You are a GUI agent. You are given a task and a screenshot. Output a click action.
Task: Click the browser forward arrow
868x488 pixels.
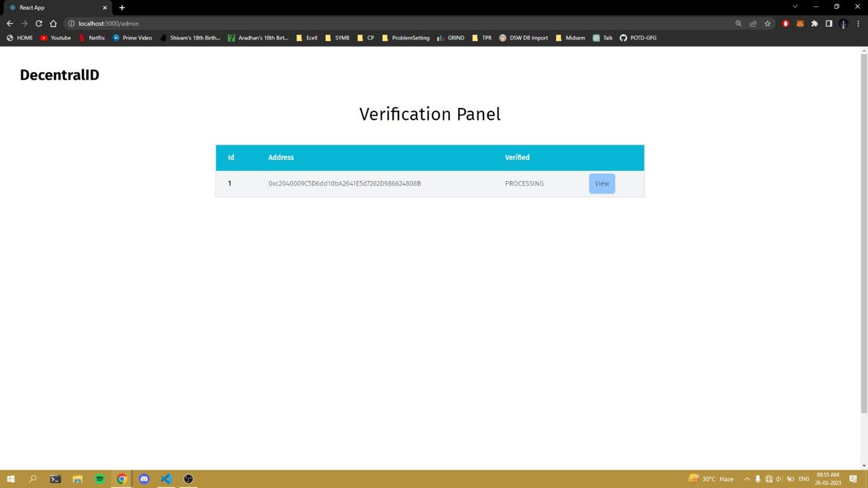tap(24, 23)
